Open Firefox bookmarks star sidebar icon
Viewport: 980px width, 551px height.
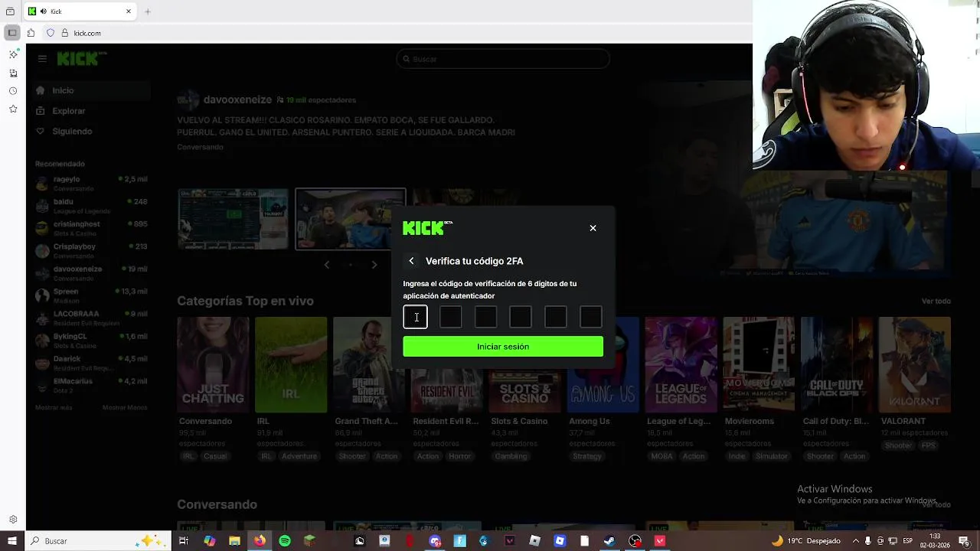(13, 109)
